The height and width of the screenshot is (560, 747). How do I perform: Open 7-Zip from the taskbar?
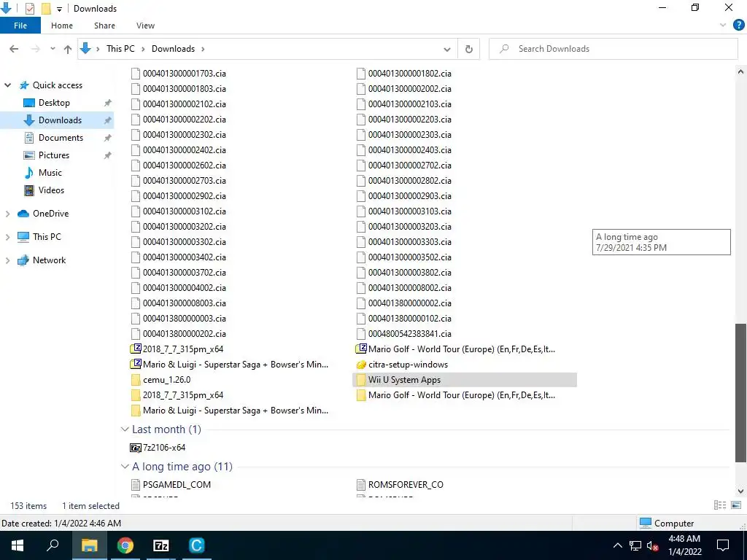pos(161,545)
